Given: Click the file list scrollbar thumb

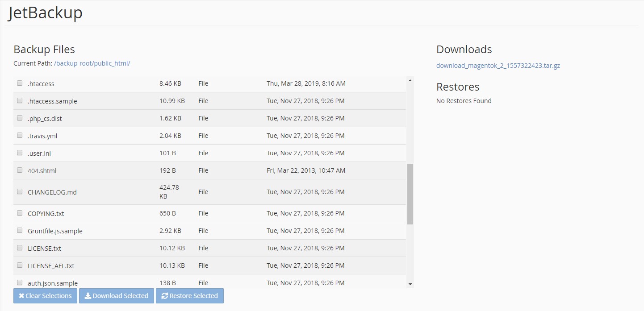Looking at the screenshot, I should point(410,194).
